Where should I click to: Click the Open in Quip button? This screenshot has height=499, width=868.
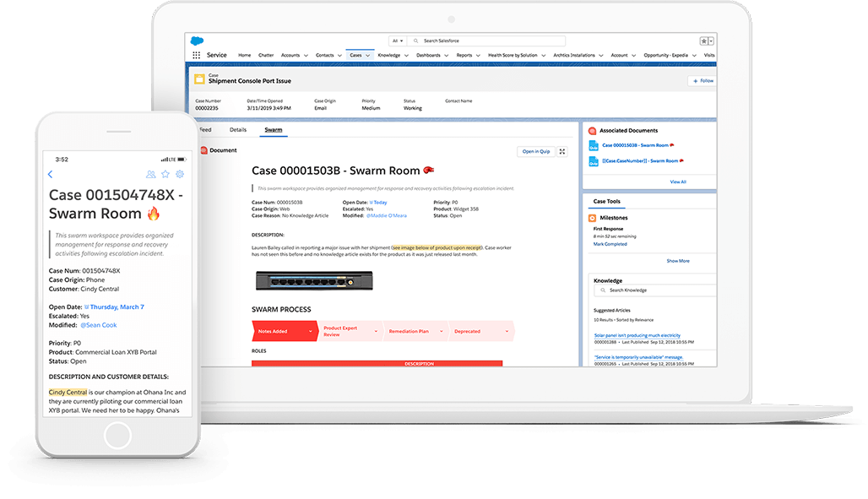click(x=535, y=151)
